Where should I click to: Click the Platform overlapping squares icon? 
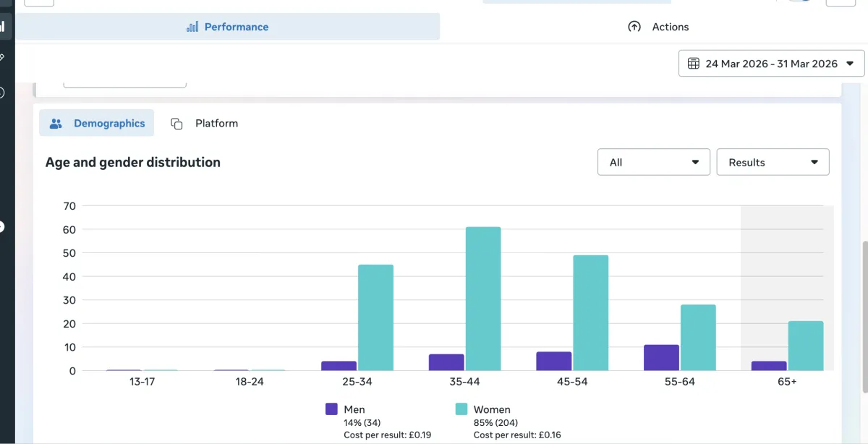176,124
